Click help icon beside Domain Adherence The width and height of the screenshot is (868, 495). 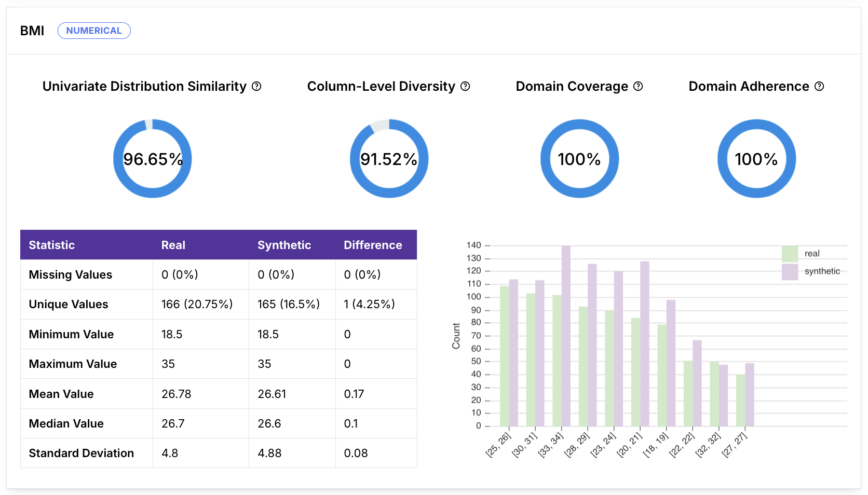(819, 86)
